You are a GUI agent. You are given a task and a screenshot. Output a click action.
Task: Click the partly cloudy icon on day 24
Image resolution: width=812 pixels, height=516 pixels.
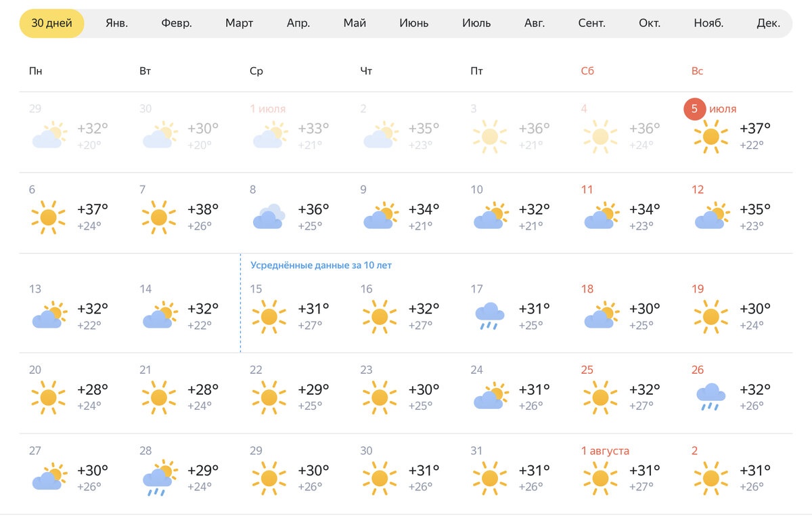click(x=490, y=396)
